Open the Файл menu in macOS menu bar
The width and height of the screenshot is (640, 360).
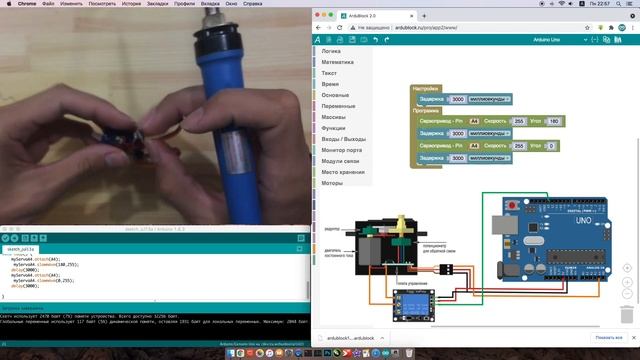[48, 4]
